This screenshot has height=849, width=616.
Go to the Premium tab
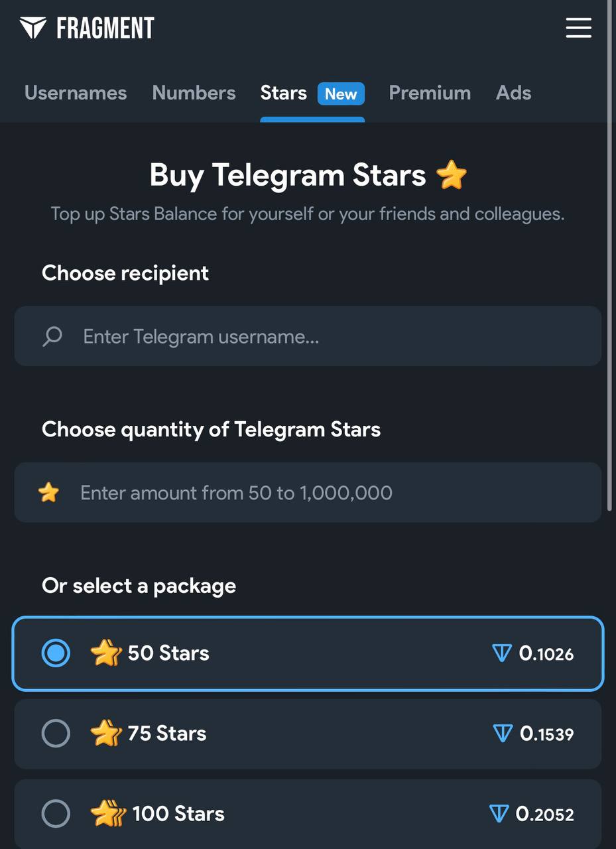pos(430,93)
